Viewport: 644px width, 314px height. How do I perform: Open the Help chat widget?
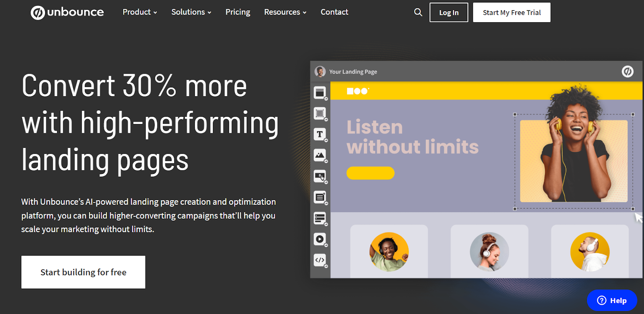pos(612,300)
